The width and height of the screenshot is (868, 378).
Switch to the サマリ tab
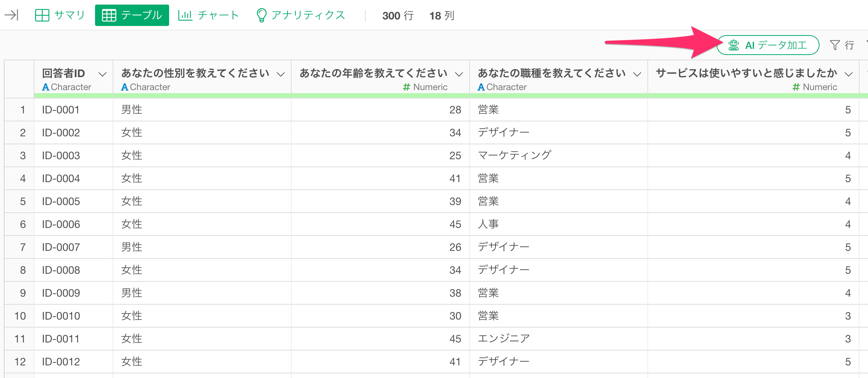(60, 15)
